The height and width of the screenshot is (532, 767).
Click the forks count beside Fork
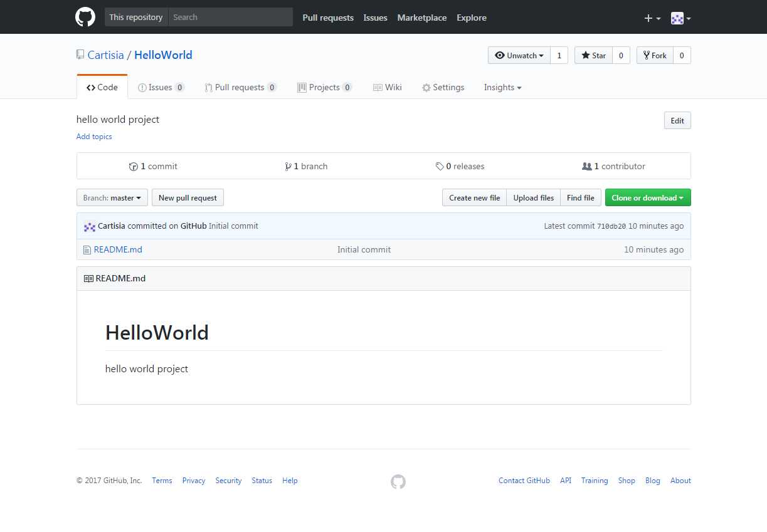pos(682,55)
